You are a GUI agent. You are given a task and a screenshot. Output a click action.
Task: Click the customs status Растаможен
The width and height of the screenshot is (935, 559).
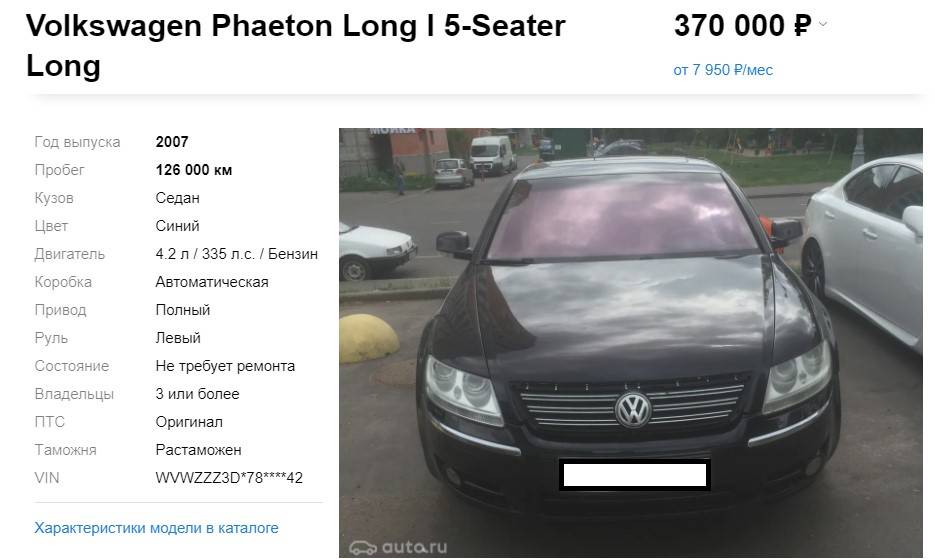click(199, 450)
